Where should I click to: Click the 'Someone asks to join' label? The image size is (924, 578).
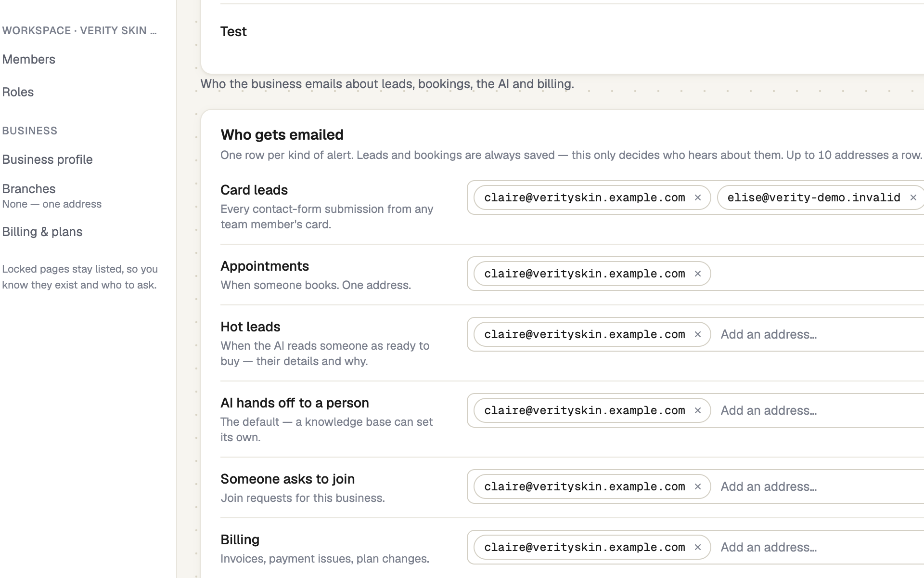point(287,479)
